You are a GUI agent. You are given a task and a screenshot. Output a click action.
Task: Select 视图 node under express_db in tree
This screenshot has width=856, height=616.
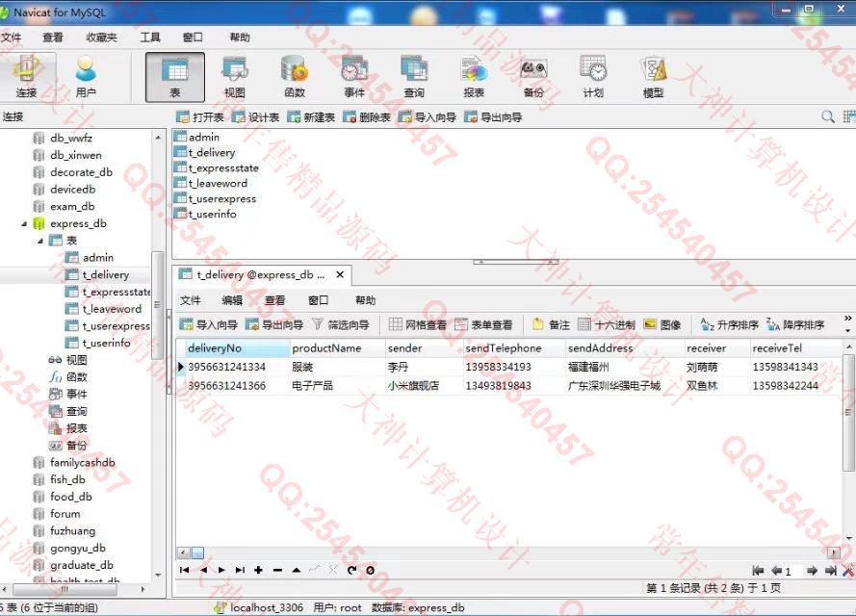point(76,360)
